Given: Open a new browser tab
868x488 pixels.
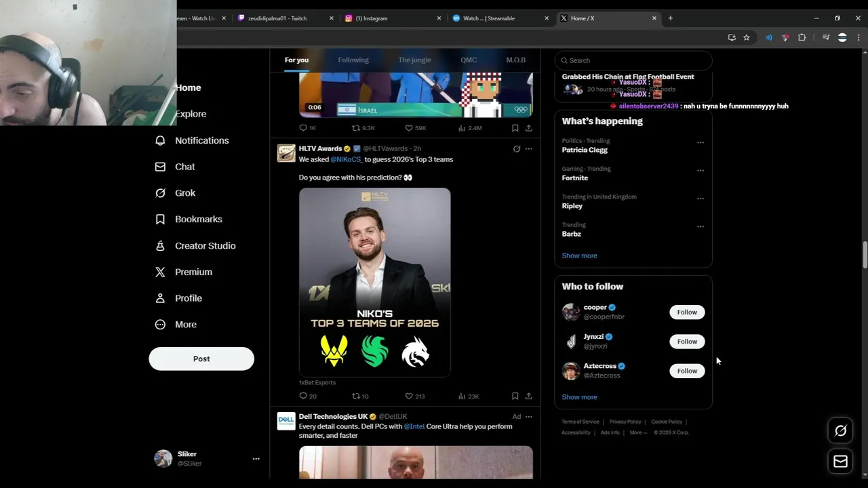Looking at the screenshot, I should tap(670, 18).
